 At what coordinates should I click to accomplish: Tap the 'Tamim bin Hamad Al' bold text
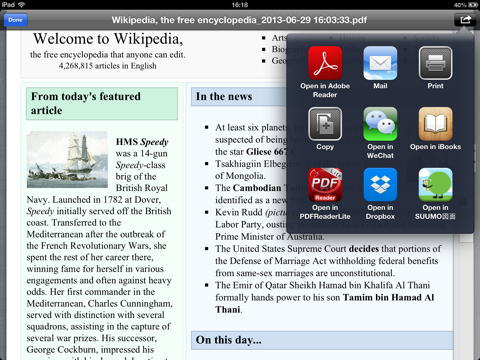pos(388,297)
